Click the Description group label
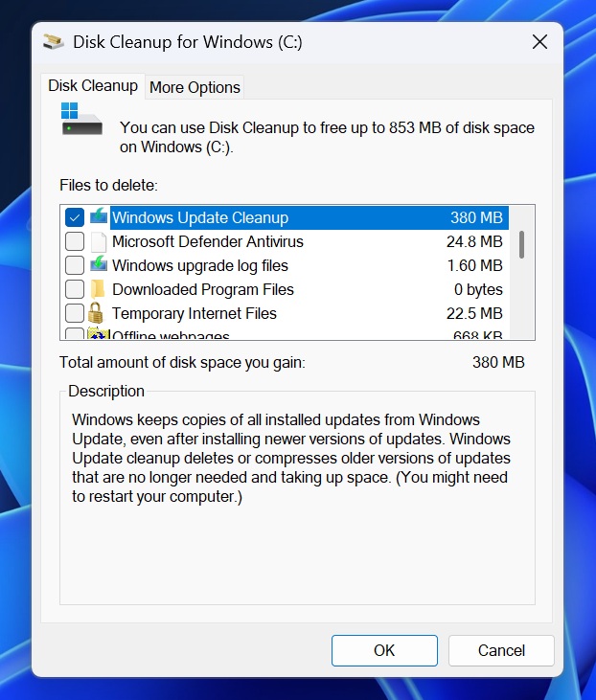The image size is (596, 700). pyautogui.click(x=106, y=391)
